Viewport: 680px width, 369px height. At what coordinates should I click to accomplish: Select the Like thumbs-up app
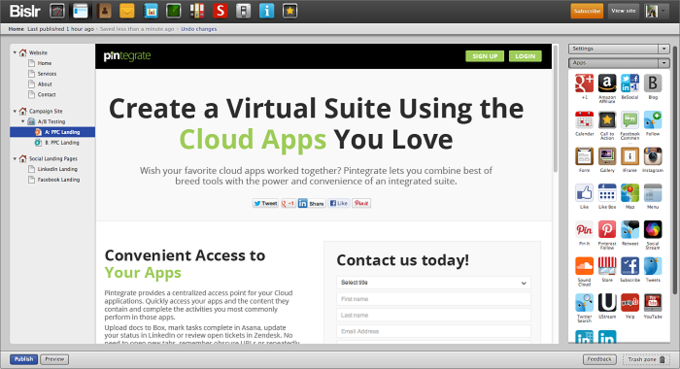coord(584,193)
